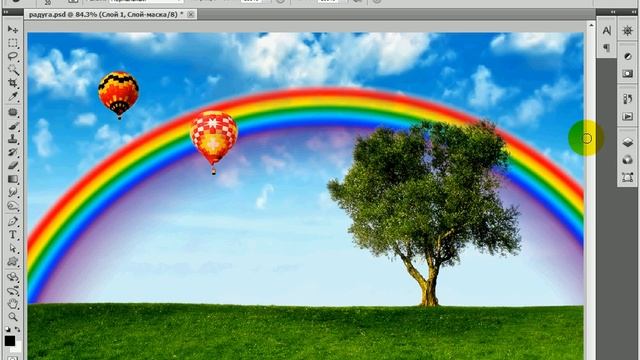Select the Crop tool
Screen dimensions: 640x360
(x=13, y=83)
